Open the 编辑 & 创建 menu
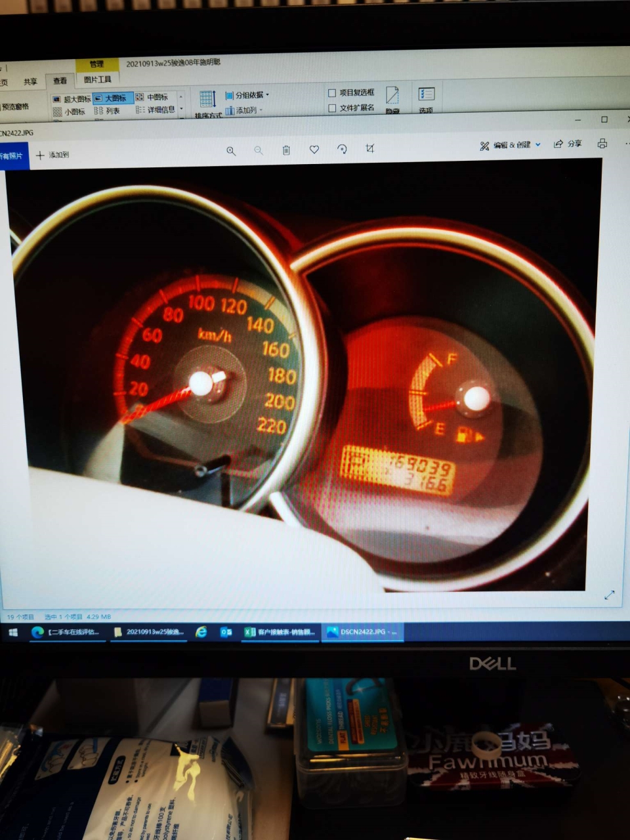The height and width of the screenshot is (840, 630). pos(510,145)
